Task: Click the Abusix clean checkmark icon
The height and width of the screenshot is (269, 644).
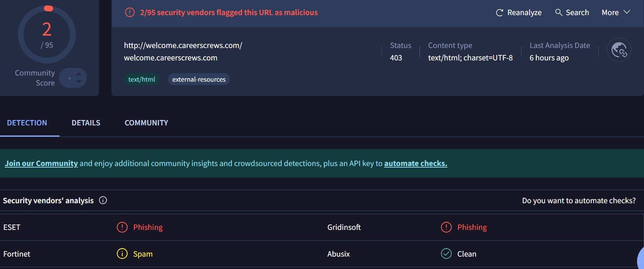Action: pyautogui.click(x=446, y=254)
